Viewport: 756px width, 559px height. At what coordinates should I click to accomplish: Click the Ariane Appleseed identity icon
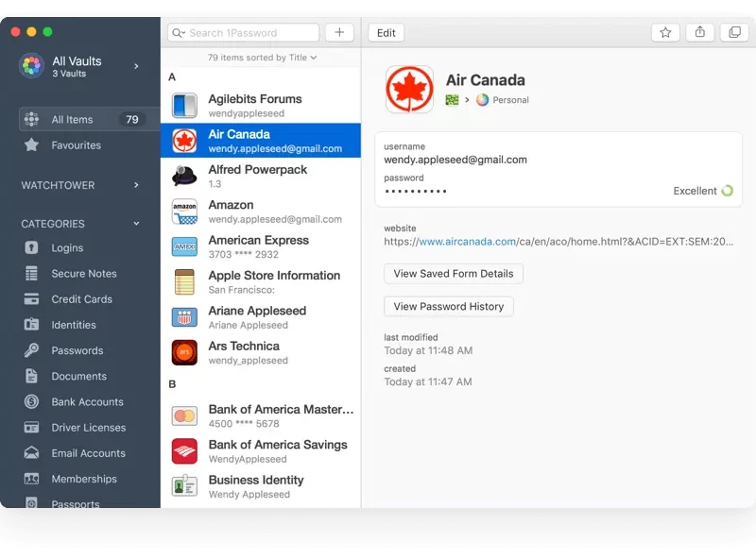(x=184, y=317)
